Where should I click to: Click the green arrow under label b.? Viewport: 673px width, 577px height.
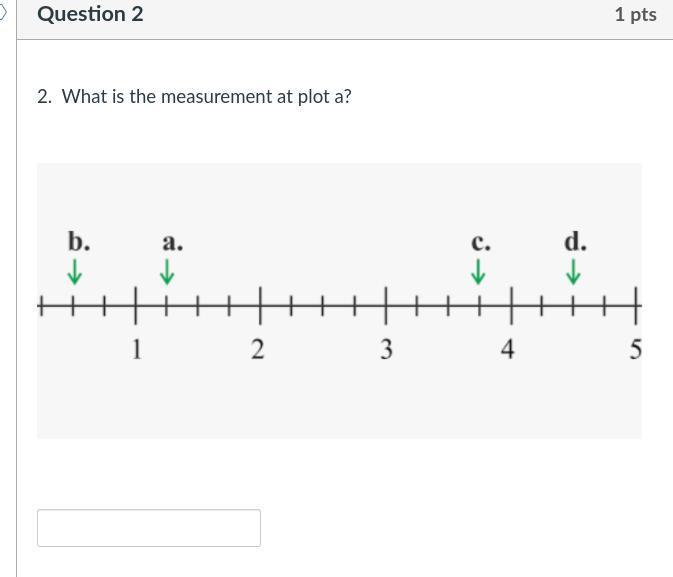(75, 271)
